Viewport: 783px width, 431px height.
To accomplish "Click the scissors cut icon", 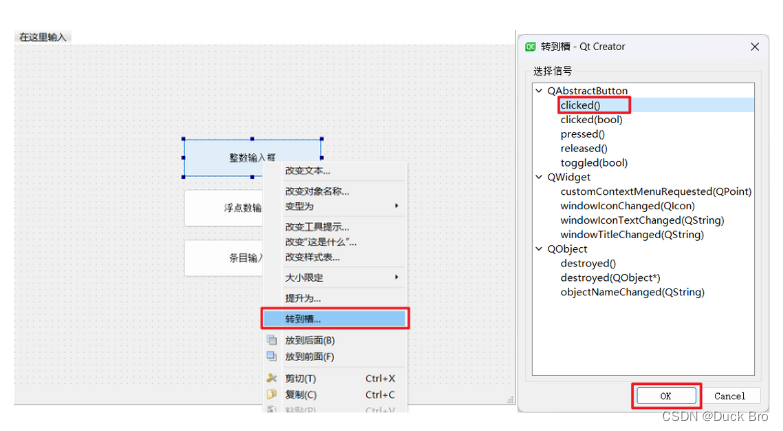I will [272, 378].
